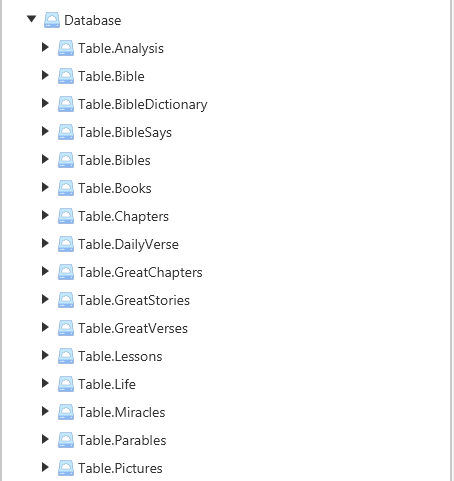The height and width of the screenshot is (481, 454).
Task: Expand the Table.Analysis node
Action: (x=45, y=47)
